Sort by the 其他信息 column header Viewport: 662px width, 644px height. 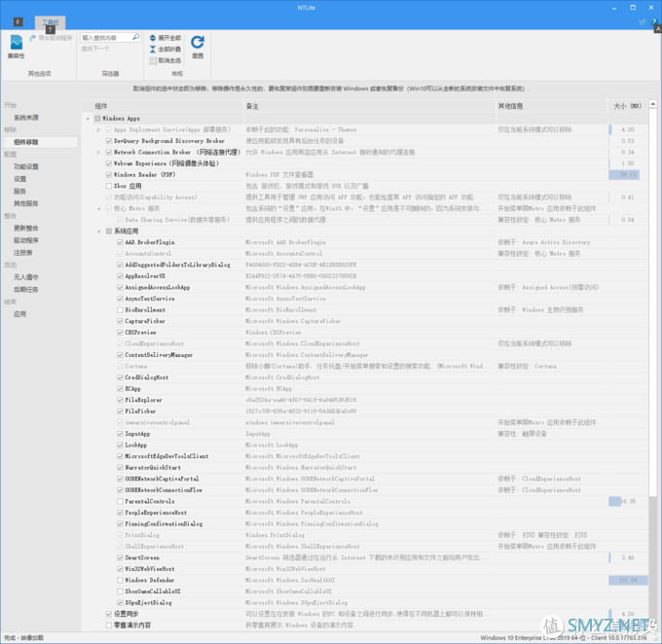pyautogui.click(x=551, y=106)
